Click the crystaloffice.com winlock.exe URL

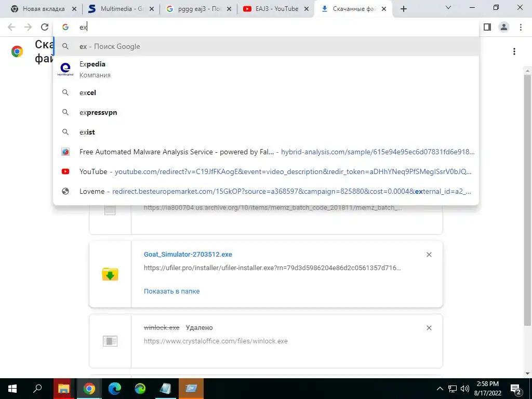(x=216, y=341)
